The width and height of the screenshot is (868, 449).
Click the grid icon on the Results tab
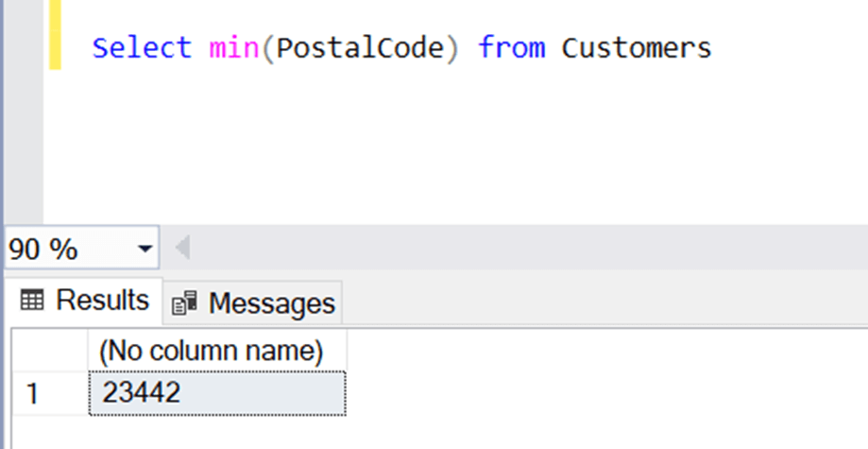(32, 301)
